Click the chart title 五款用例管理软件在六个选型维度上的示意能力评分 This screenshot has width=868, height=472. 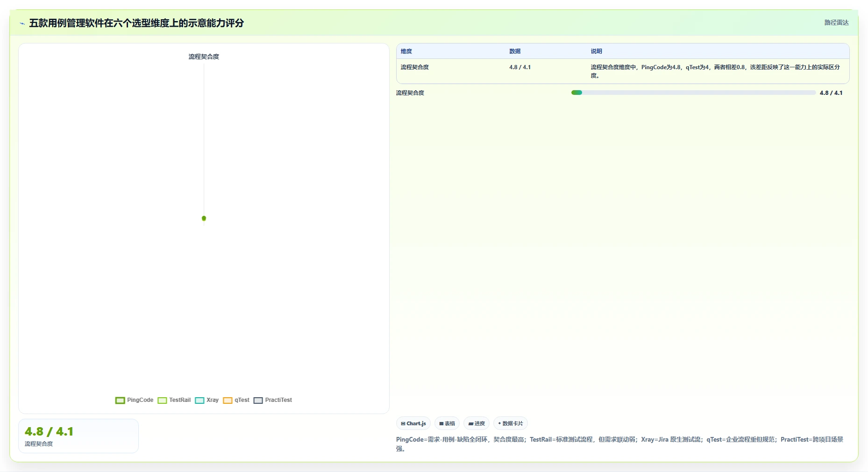coord(136,23)
